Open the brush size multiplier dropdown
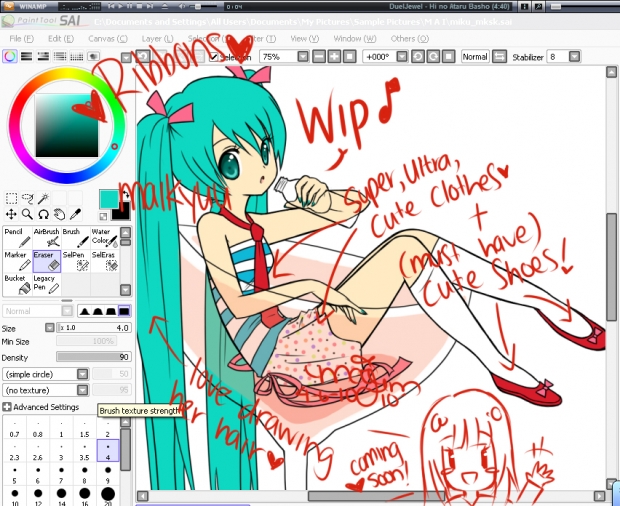 tap(49, 328)
